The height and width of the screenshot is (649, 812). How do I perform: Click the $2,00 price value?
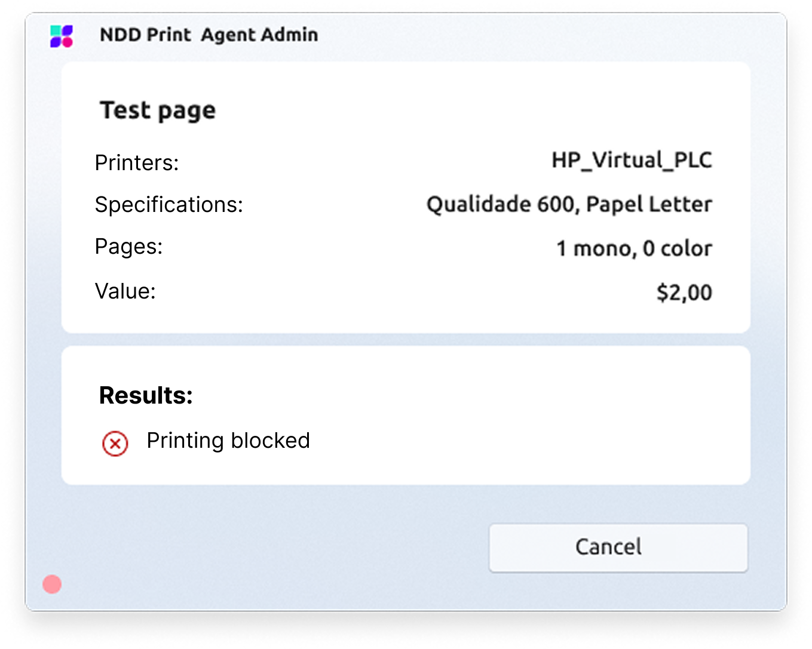684,293
